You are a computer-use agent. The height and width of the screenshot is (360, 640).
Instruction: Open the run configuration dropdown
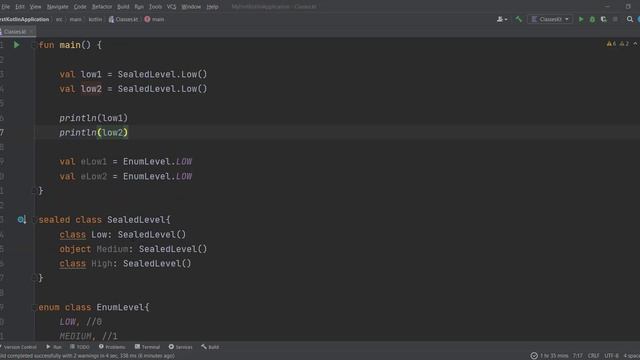click(x=550, y=19)
